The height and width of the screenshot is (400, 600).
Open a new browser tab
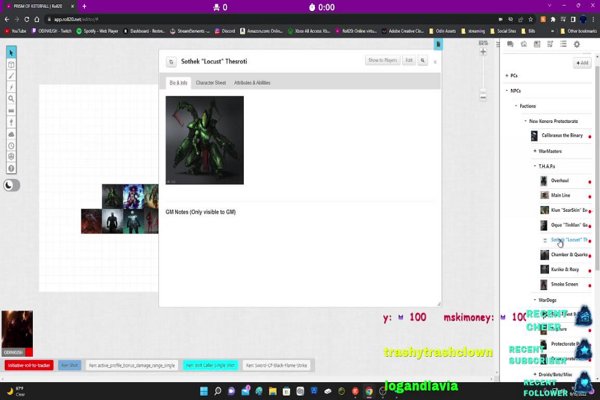click(x=84, y=7)
